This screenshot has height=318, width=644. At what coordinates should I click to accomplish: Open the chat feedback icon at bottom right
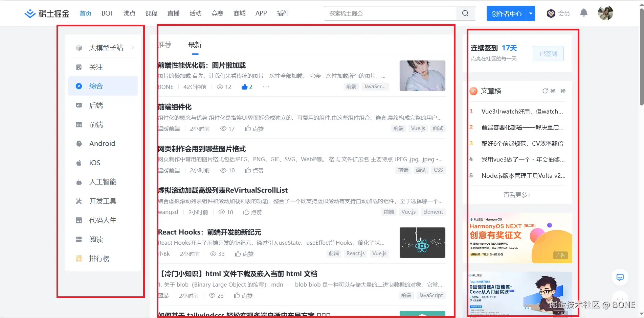pos(620,277)
